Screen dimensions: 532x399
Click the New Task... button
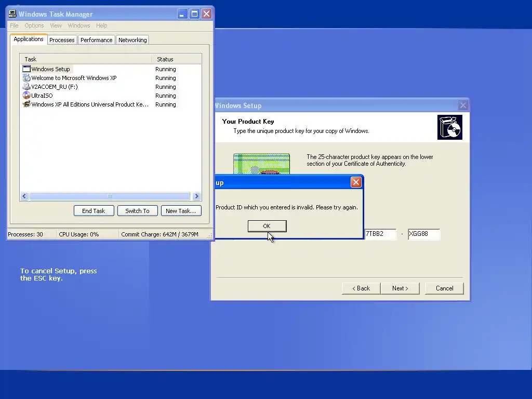click(181, 211)
